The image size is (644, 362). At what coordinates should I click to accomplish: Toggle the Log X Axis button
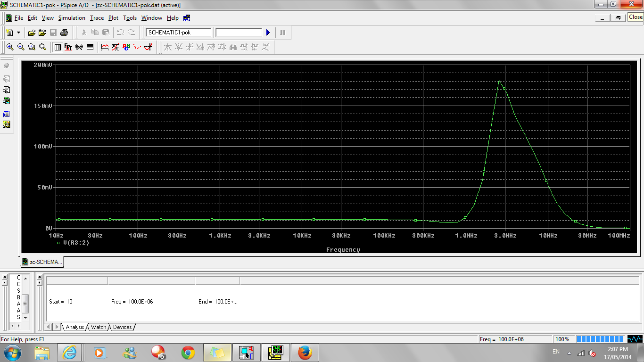[x=58, y=47]
